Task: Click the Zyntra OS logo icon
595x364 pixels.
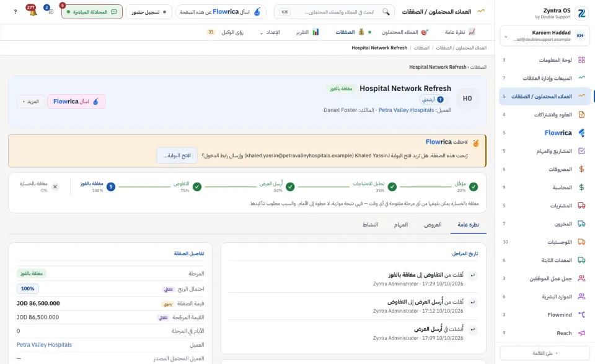Action: click(x=581, y=13)
